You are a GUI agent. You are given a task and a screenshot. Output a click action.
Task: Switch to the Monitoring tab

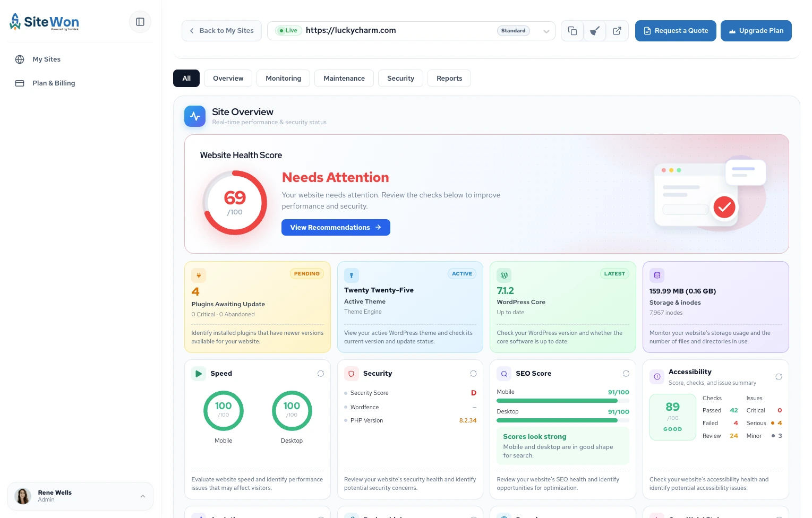(x=284, y=78)
